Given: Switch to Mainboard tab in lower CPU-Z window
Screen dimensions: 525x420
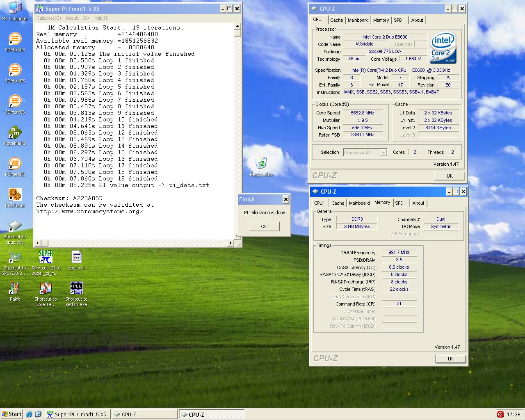Looking at the screenshot, I should click(x=359, y=203).
